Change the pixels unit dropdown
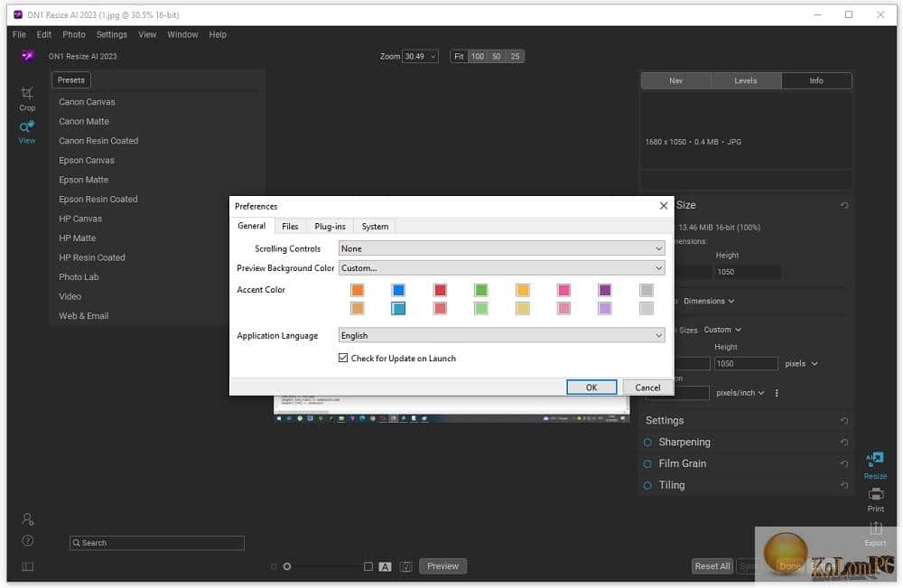The width and height of the screenshot is (903, 588). tap(801, 363)
